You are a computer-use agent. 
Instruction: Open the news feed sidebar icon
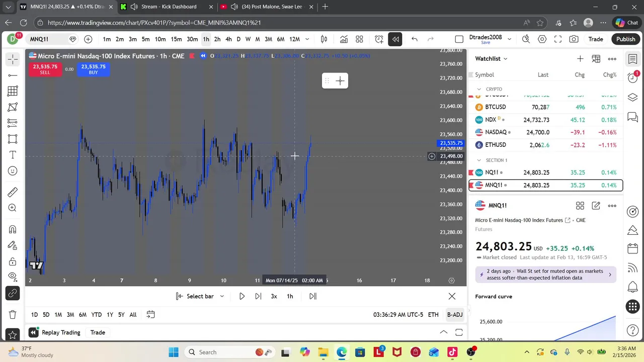633,268
